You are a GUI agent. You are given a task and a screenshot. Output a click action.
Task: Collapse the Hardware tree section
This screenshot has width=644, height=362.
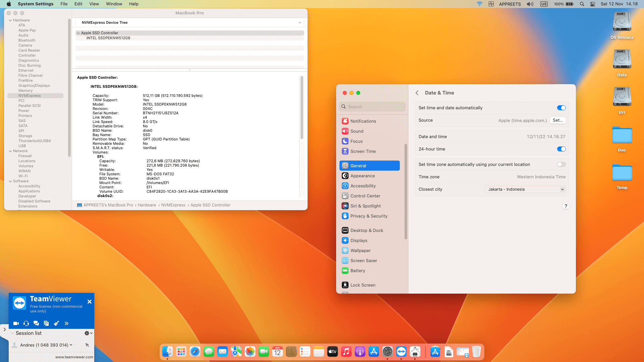(10, 20)
